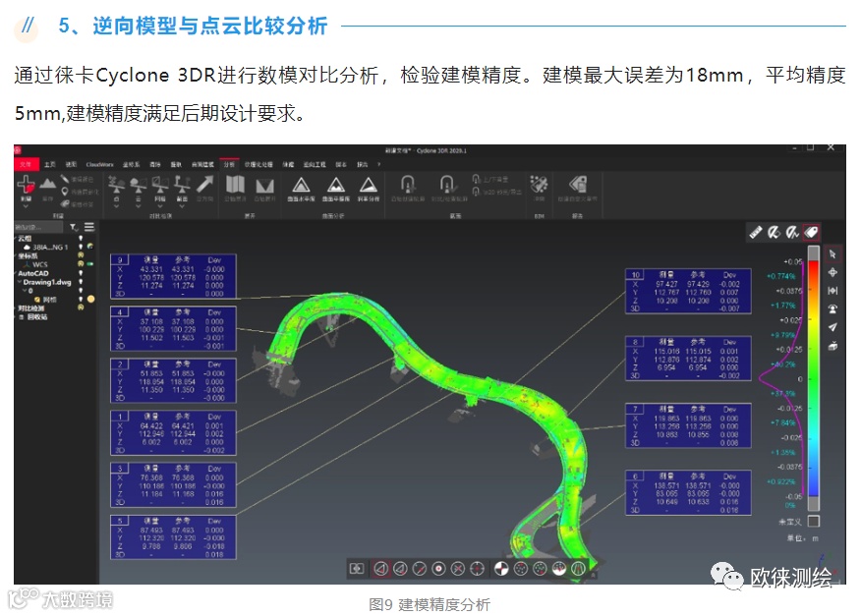
Task: Click the section compare balance icon
Action: coord(182,185)
